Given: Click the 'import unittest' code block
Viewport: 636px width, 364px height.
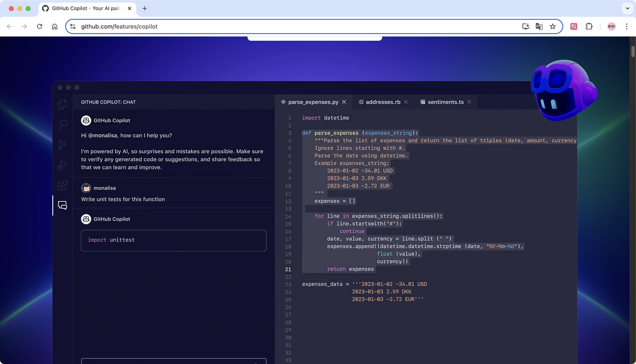Looking at the screenshot, I should [x=173, y=240].
